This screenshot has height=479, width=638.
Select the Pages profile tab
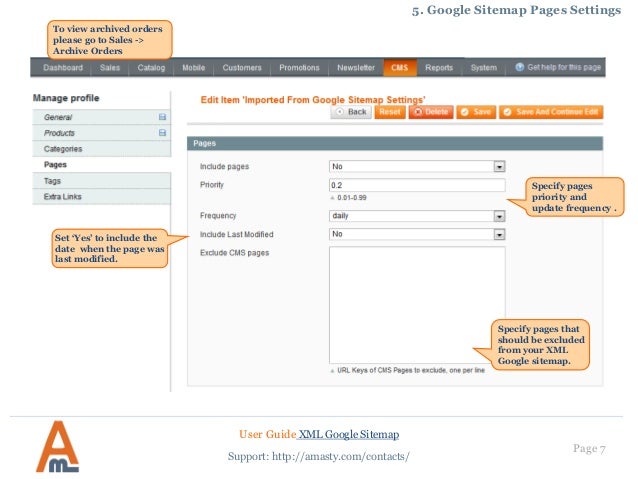tap(102, 165)
